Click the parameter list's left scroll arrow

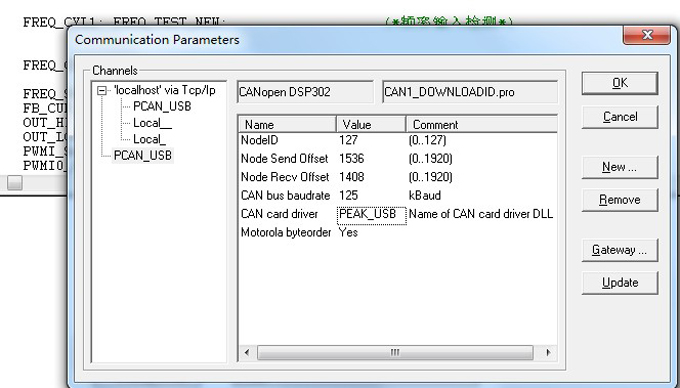(247, 352)
